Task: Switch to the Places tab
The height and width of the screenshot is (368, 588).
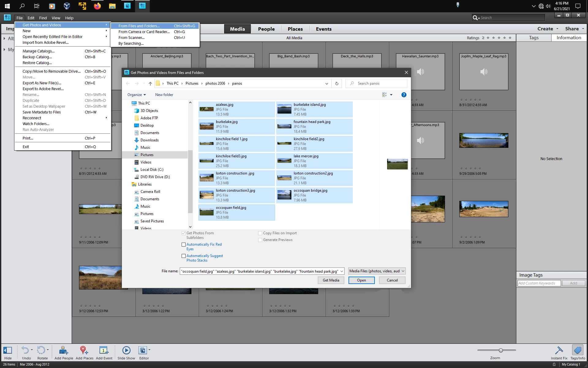Action: 295,29
